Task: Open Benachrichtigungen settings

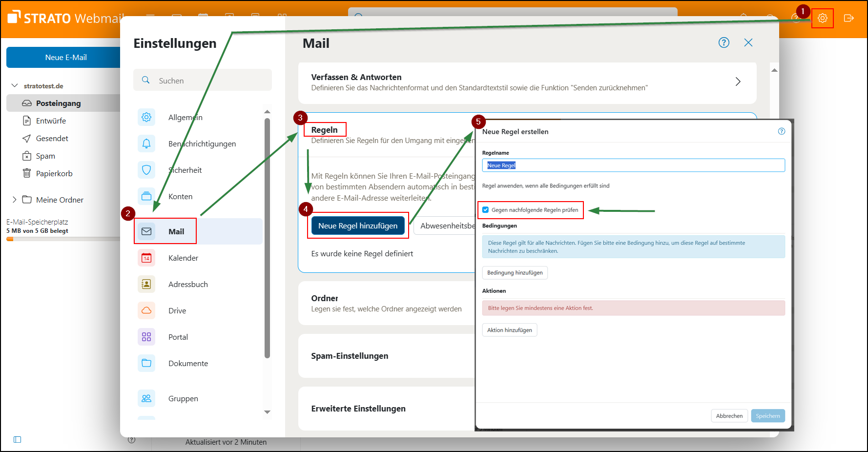Action: [x=202, y=144]
